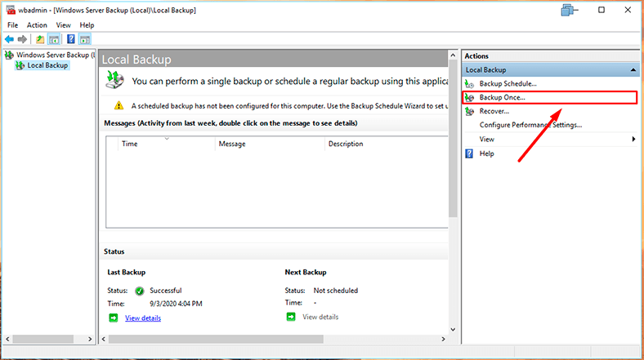Click the Not scheduled status text
The image size is (644, 360).
pyautogui.click(x=336, y=291)
